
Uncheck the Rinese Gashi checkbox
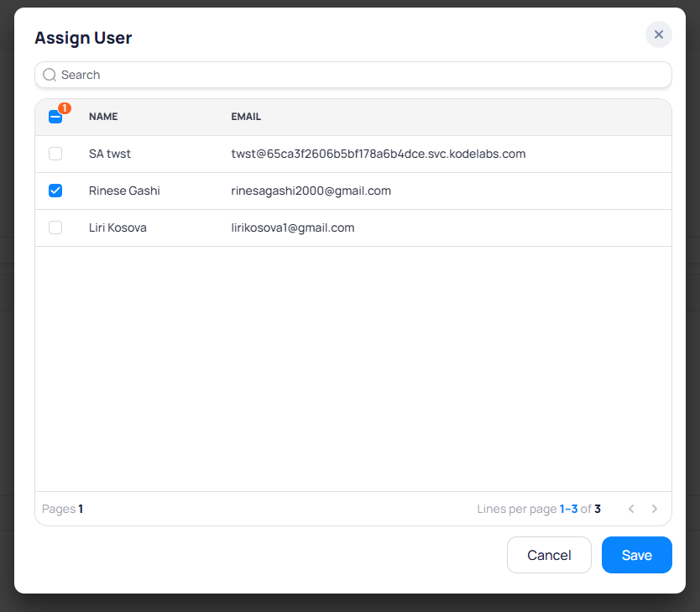point(55,191)
